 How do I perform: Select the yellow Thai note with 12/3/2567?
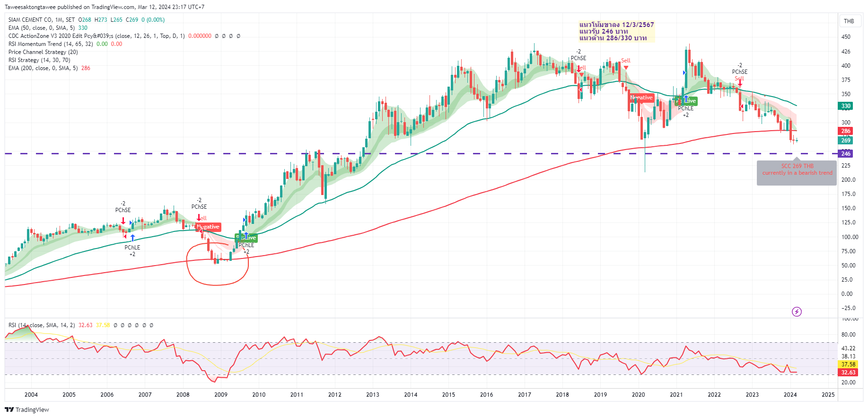click(x=617, y=31)
